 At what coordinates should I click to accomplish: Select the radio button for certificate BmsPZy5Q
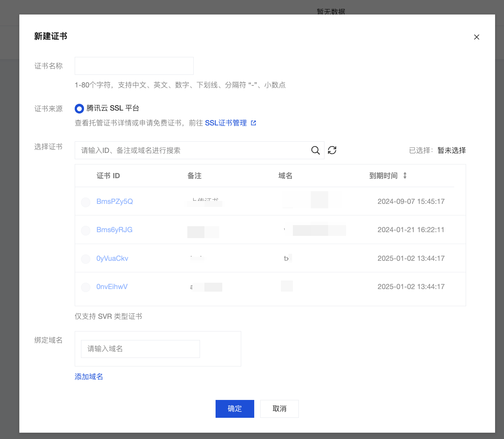click(86, 202)
